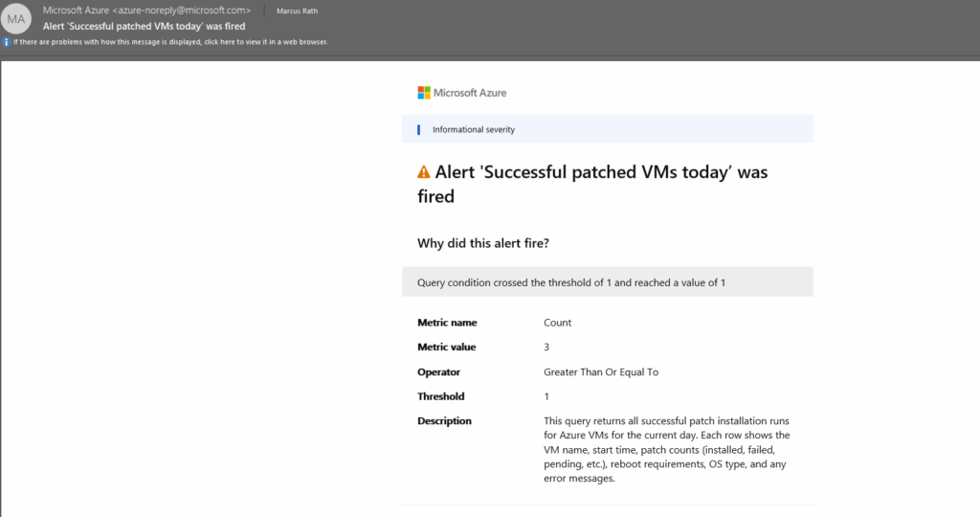Click the threshold value '1'

coord(546,396)
